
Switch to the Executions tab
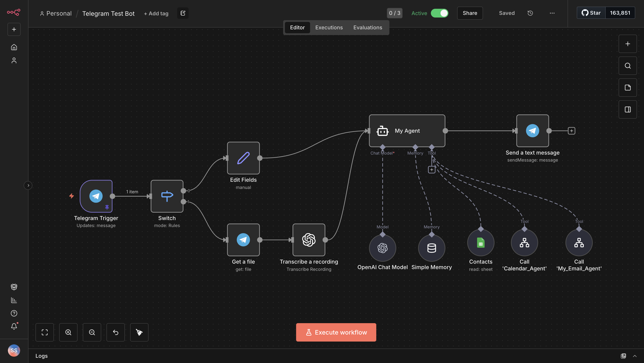click(x=329, y=28)
